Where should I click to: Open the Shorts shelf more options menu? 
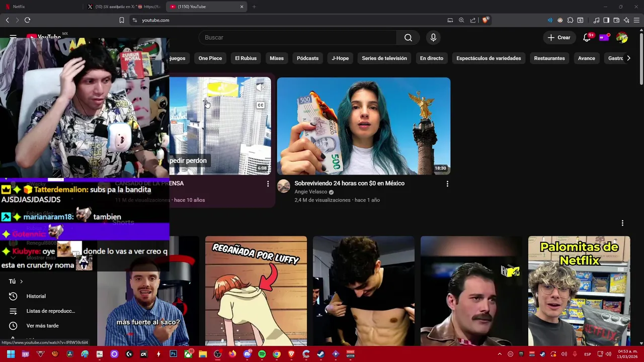(622, 223)
